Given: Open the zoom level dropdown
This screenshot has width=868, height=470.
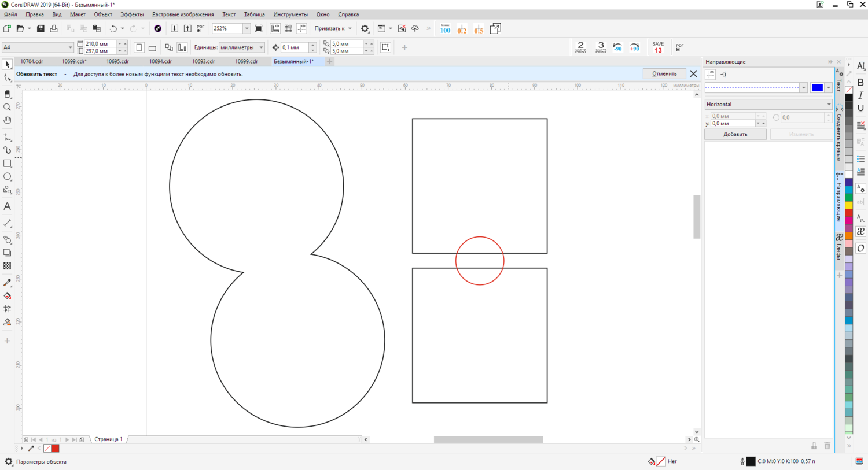Looking at the screenshot, I should coord(247,28).
